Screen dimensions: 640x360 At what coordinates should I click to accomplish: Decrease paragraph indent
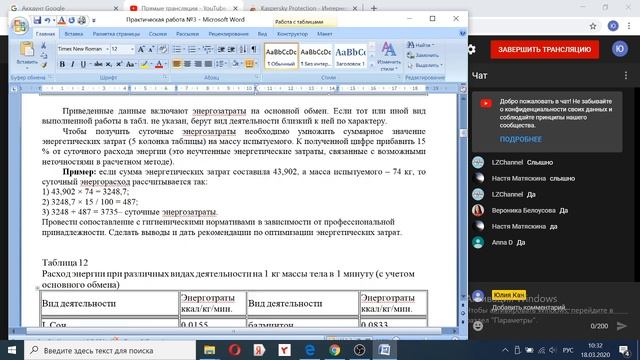[x=221, y=49]
